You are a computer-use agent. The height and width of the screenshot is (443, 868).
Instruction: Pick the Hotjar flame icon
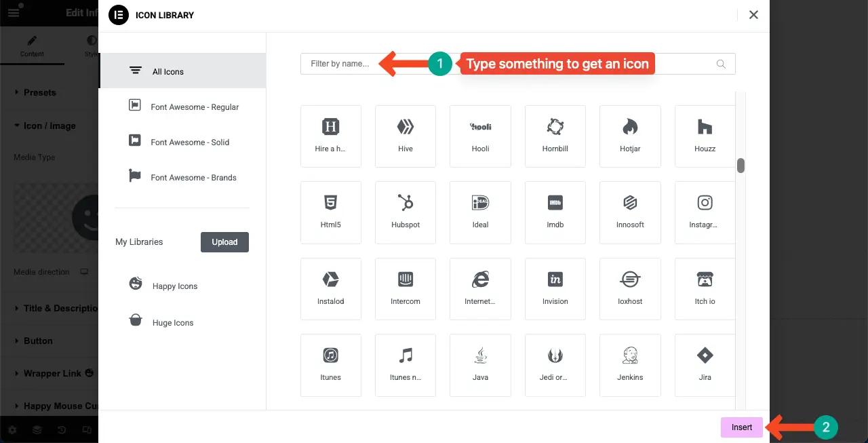coord(630,136)
